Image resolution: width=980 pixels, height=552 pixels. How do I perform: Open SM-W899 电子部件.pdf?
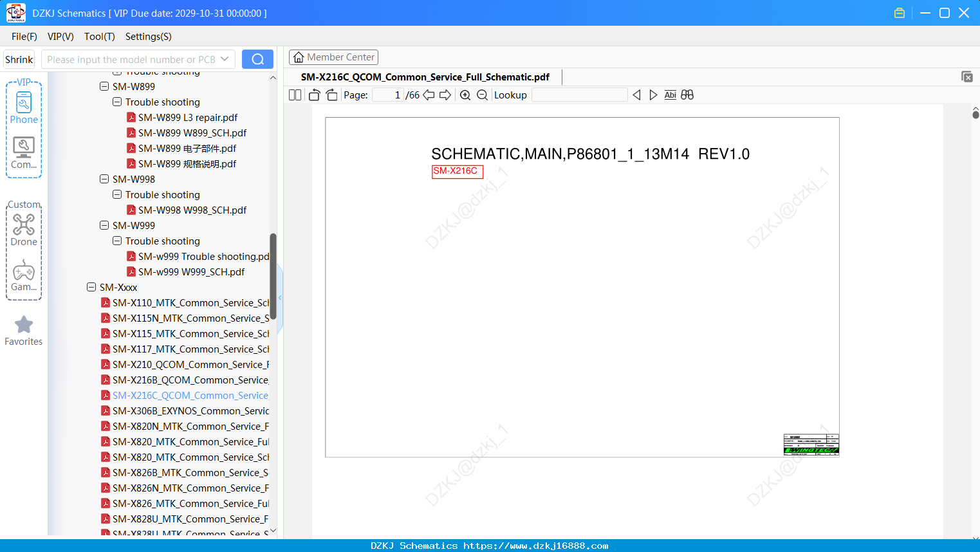click(181, 148)
